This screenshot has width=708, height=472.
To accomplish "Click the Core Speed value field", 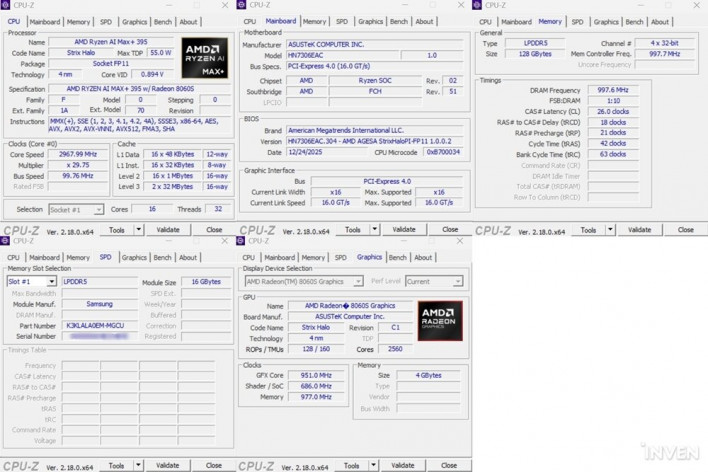I will click(x=79, y=155).
